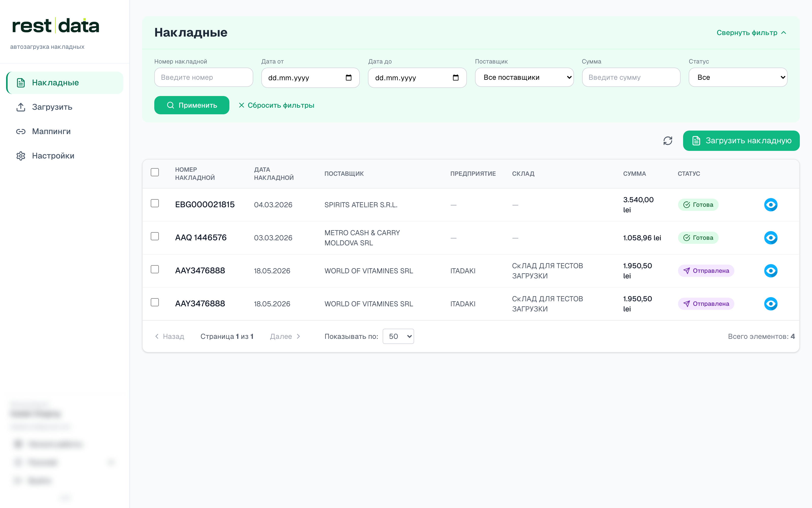Screen dimensions: 812x508
Task: Click the Маппинги link icon in sidebar
Action: click(21, 131)
